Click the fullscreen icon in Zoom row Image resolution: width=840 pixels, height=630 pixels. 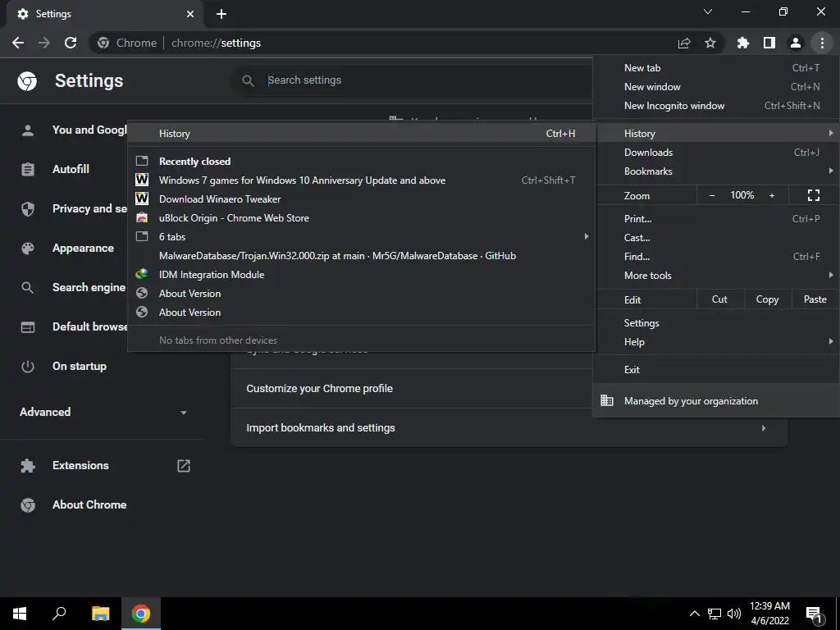[x=813, y=195]
